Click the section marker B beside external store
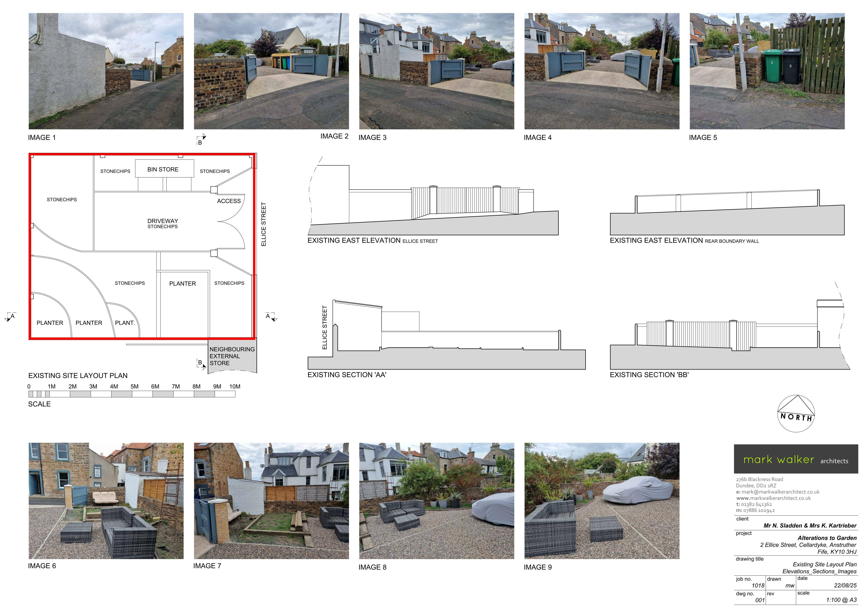The width and height of the screenshot is (868, 614). (x=202, y=364)
